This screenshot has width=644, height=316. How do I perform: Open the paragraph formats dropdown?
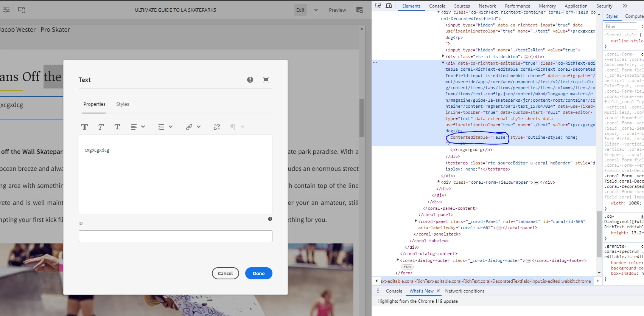237,127
